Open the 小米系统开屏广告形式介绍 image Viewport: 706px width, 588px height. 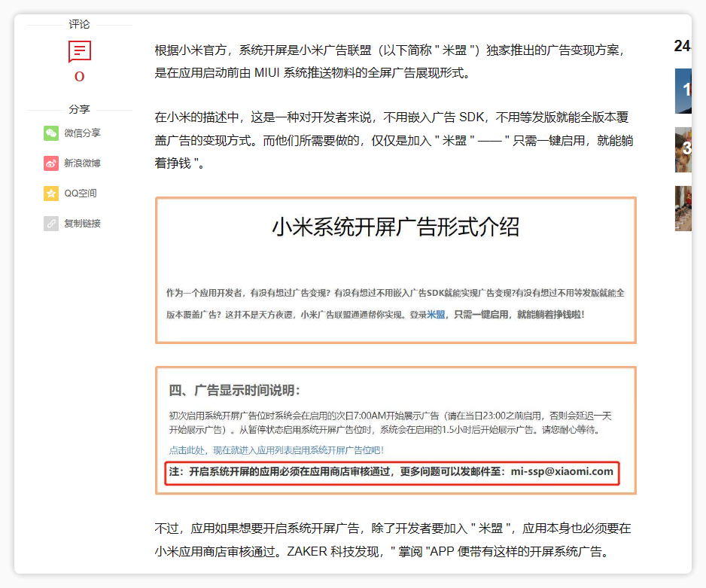tap(396, 270)
